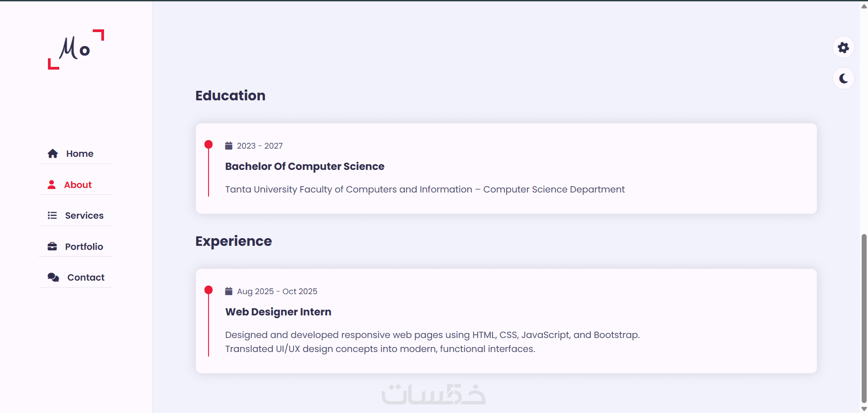Viewport: 868px width, 413px height.
Task: Click the About person icon
Action: coord(52,185)
